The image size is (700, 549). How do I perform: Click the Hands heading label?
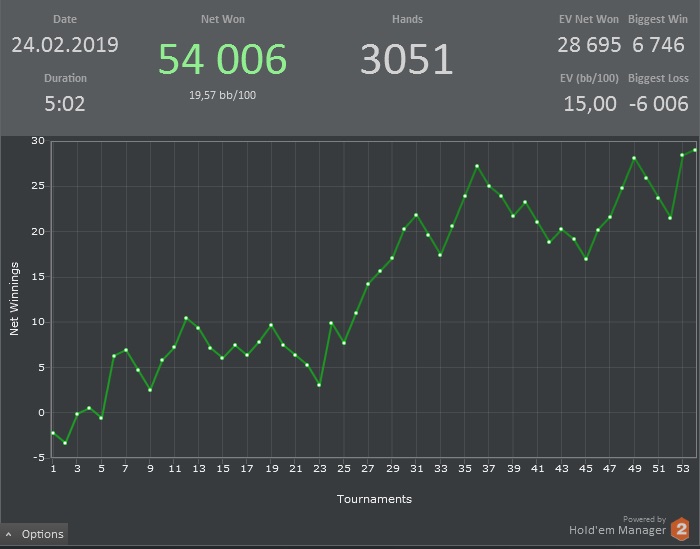click(407, 19)
